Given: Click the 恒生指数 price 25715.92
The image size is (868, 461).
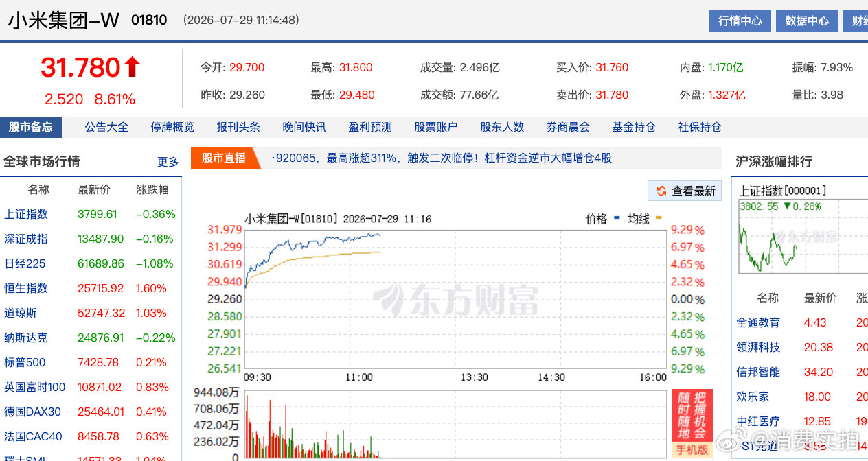Looking at the screenshot, I should (x=101, y=288).
